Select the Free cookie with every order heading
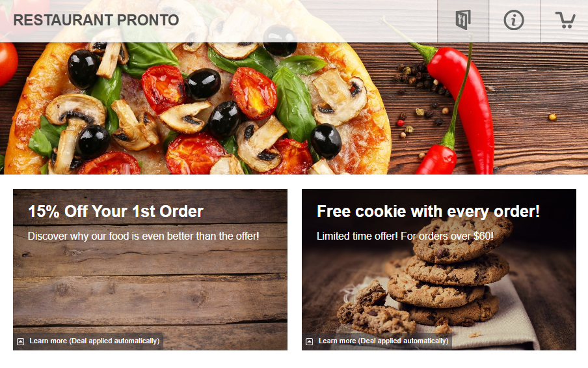The height and width of the screenshot is (368, 588). [x=428, y=212]
